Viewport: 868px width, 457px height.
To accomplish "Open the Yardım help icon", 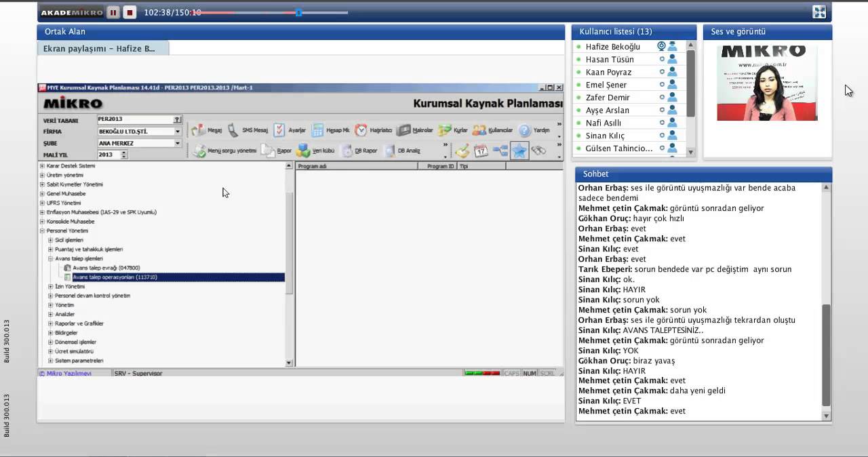I will [x=534, y=130].
